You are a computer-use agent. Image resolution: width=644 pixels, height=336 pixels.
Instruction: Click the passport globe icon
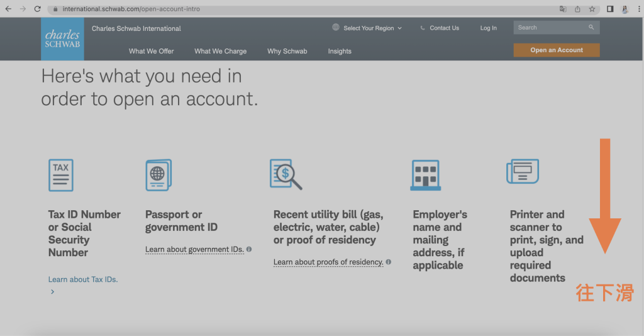click(158, 175)
